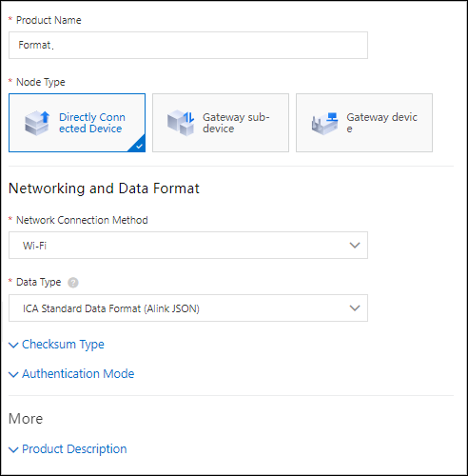Click the Authentication Mode chevron arrow icon

tap(13, 374)
